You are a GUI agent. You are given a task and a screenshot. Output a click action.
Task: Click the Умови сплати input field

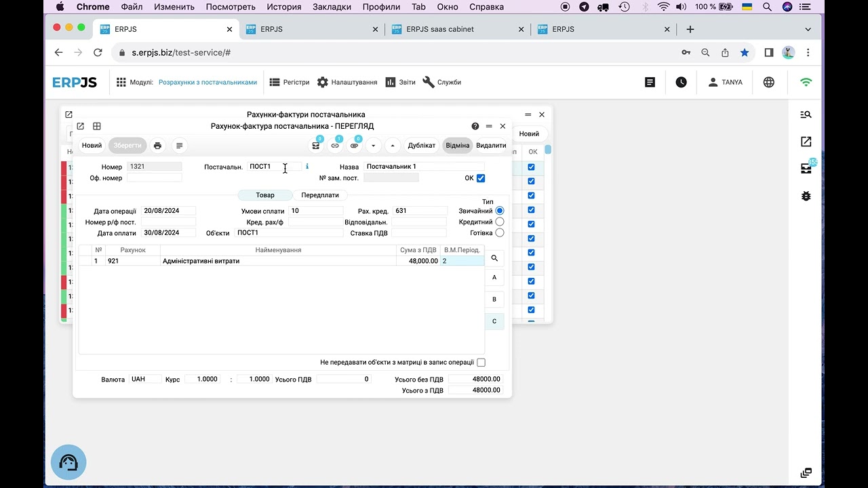click(x=316, y=211)
